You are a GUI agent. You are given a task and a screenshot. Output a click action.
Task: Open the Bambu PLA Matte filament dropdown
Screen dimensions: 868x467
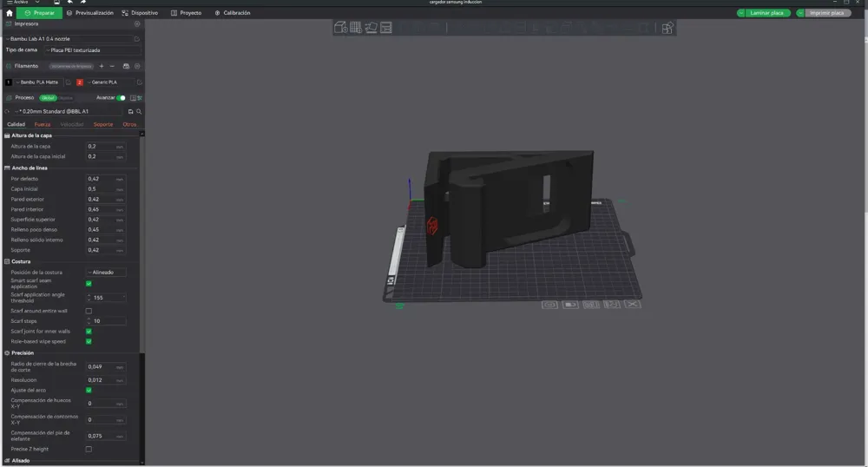tap(38, 82)
